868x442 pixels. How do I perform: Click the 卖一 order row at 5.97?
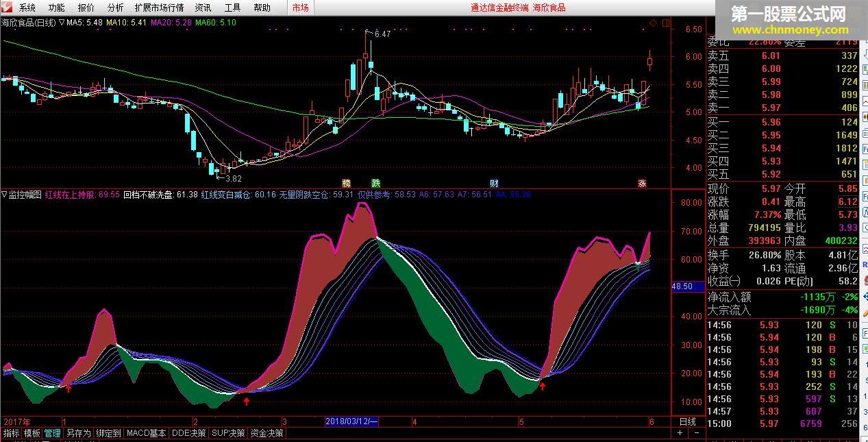[x=782, y=108]
